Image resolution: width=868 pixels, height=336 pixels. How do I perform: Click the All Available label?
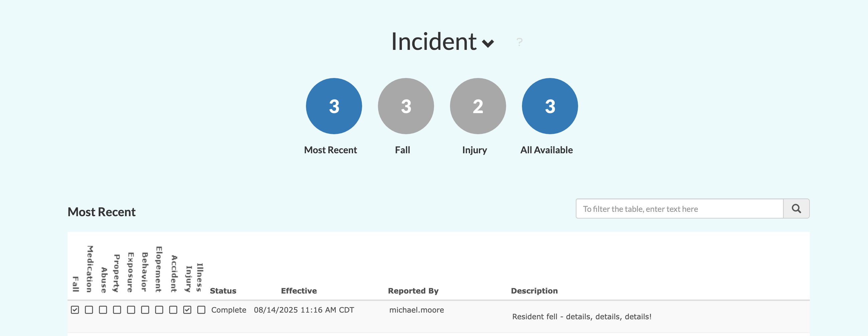pos(547,150)
